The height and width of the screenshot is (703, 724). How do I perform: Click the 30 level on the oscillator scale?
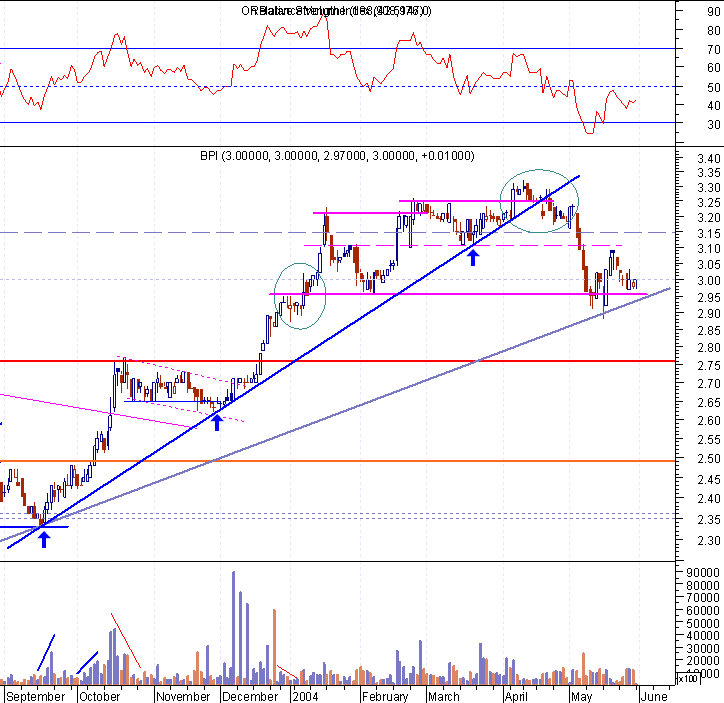click(x=714, y=124)
